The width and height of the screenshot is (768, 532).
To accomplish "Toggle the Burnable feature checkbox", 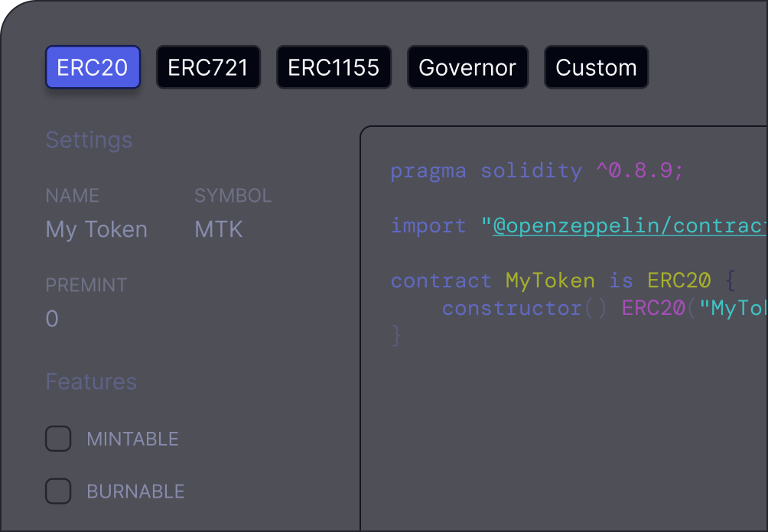I will coord(59,491).
